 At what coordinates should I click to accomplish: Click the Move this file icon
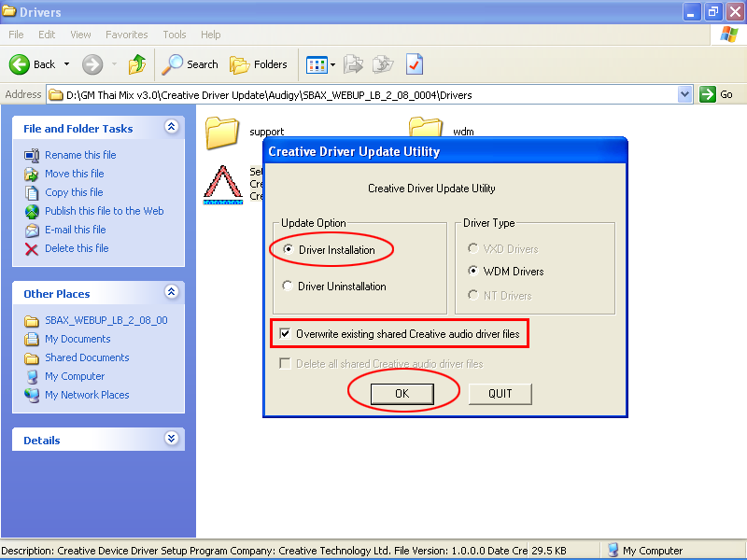(x=32, y=174)
